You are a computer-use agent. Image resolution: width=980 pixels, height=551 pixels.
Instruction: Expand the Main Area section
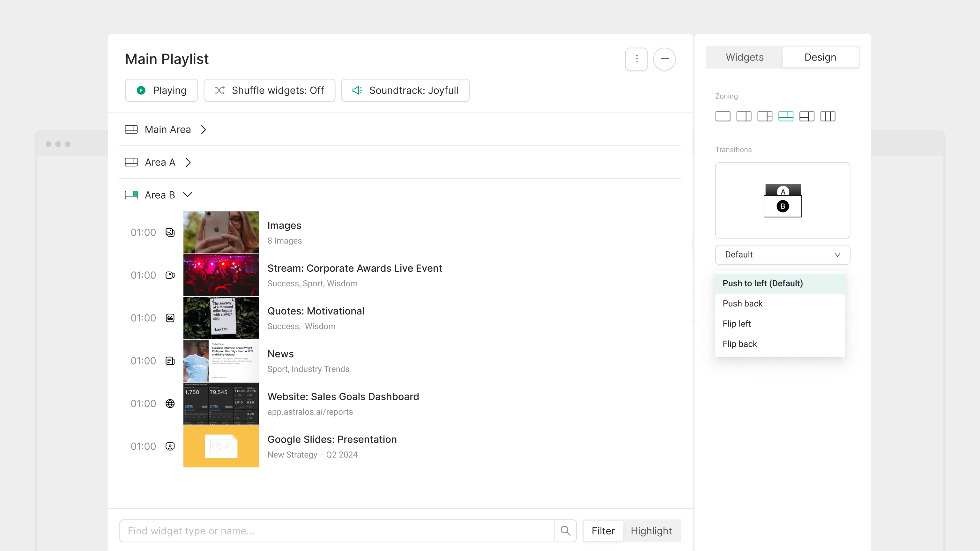point(204,130)
